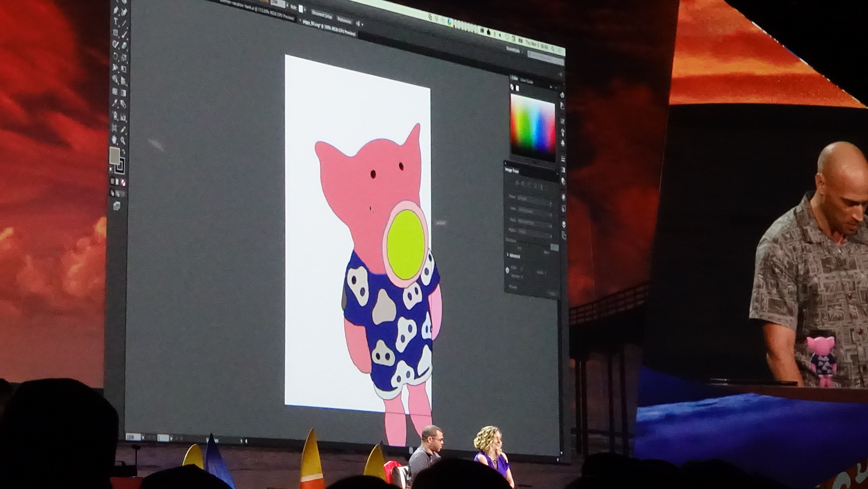Image resolution: width=868 pixels, height=489 pixels.
Task: Choose the Rotate tool
Action: 116,57
